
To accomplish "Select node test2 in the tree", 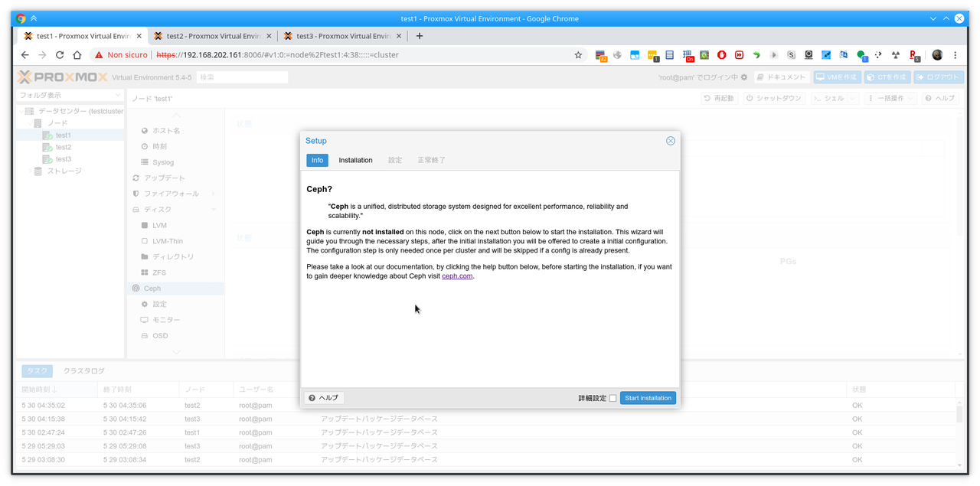I will [63, 147].
